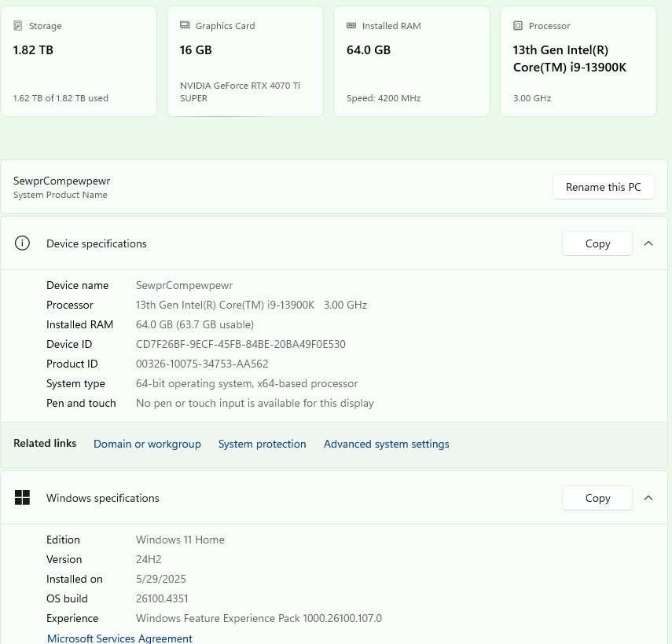Select the '64.0 GB (63.7 GB usable)' value
The image size is (672, 644).
click(x=195, y=324)
